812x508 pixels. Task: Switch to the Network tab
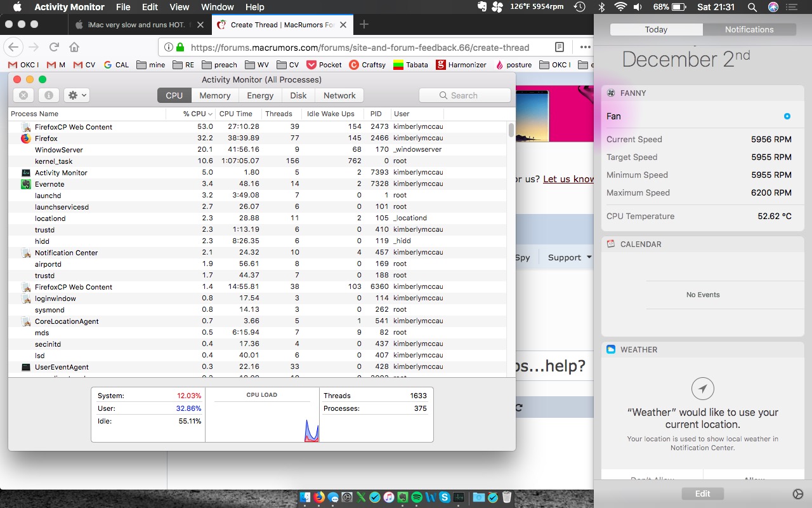click(x=339, y=95)
